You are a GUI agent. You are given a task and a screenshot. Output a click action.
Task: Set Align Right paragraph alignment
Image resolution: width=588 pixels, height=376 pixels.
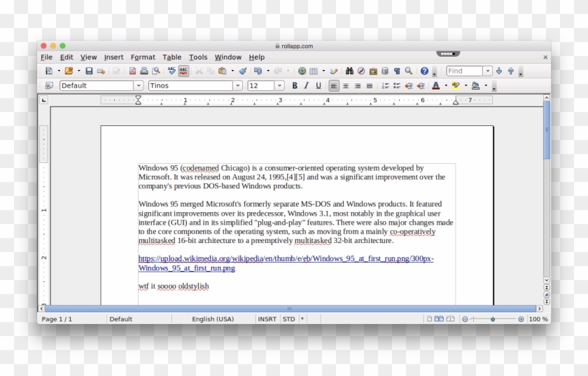point(358,86)
